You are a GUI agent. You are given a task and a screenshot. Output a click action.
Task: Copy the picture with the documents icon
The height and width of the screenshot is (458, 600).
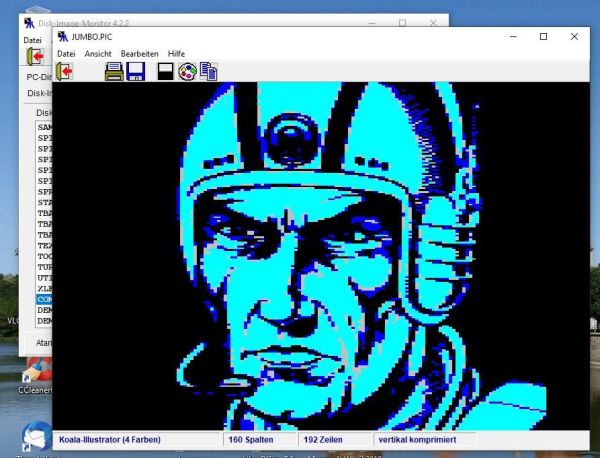tap(209, 72)
